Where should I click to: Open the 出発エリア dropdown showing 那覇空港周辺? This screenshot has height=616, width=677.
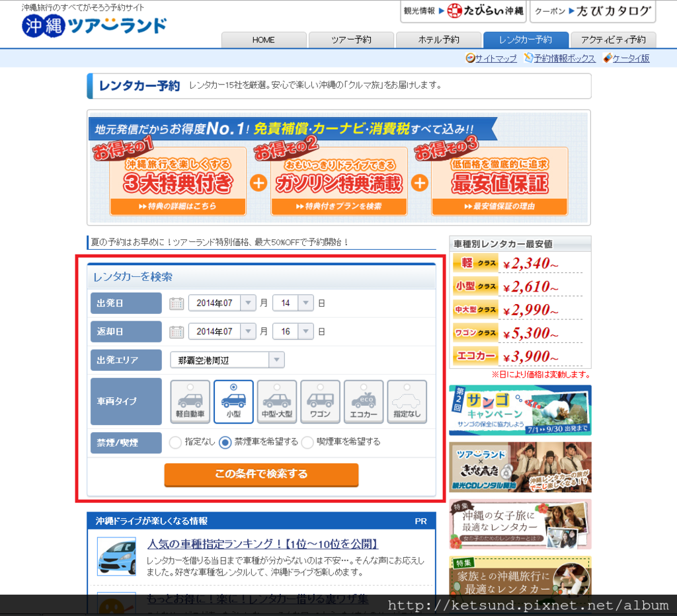point(227,360)
